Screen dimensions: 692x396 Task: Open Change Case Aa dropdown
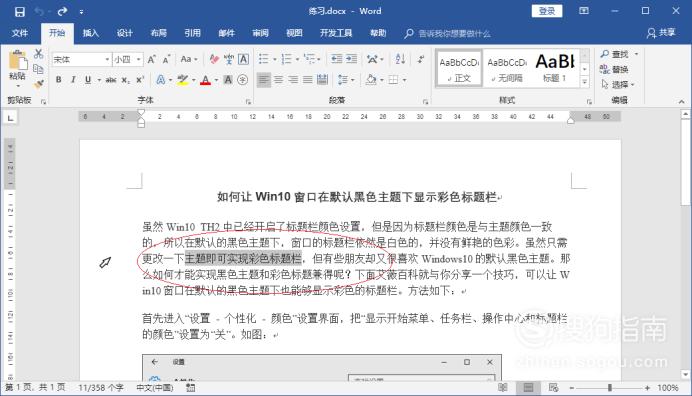click(189, 59)
